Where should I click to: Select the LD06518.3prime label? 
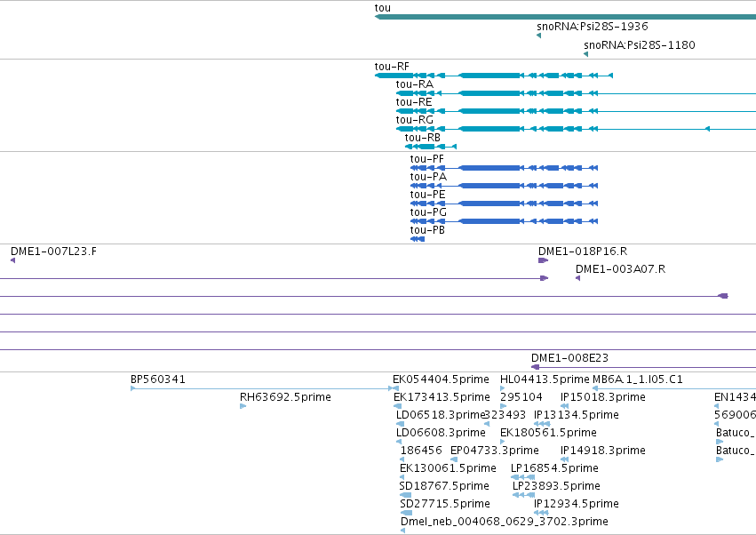click(x=440, y=415)
